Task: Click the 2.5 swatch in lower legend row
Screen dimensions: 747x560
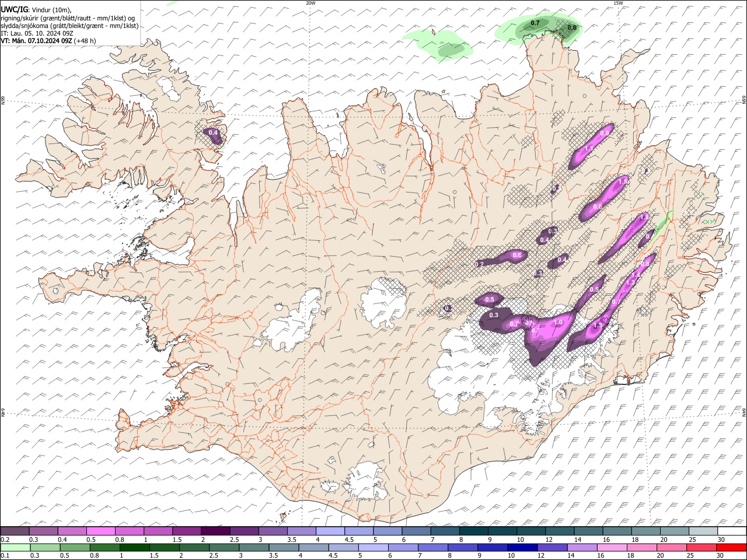Action: (224, 547)
